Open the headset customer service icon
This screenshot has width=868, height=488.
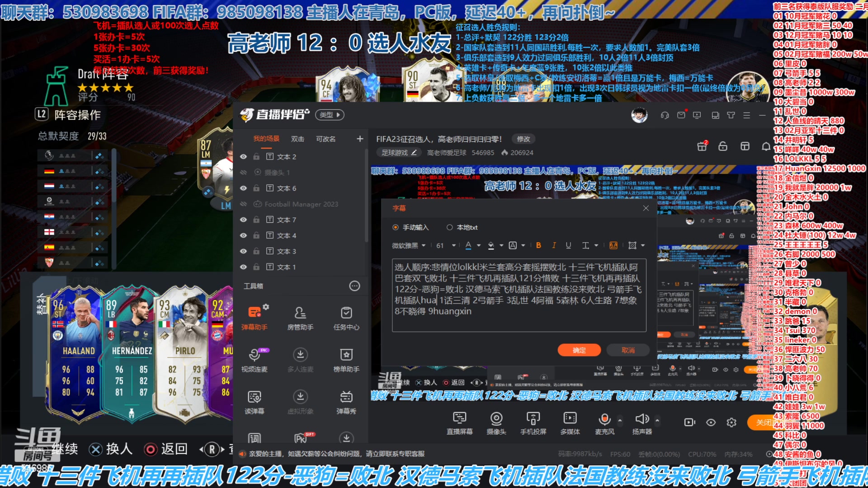tap(665, 115)
